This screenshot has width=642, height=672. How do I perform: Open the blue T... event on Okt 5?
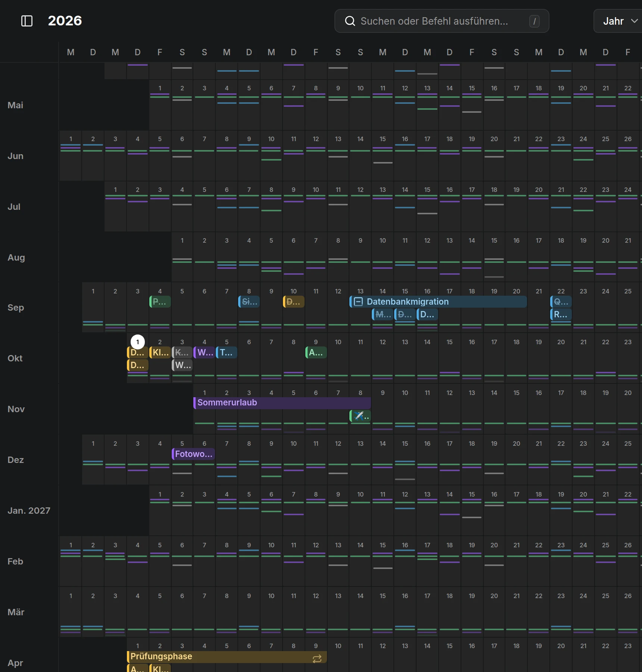pos(227,352)
